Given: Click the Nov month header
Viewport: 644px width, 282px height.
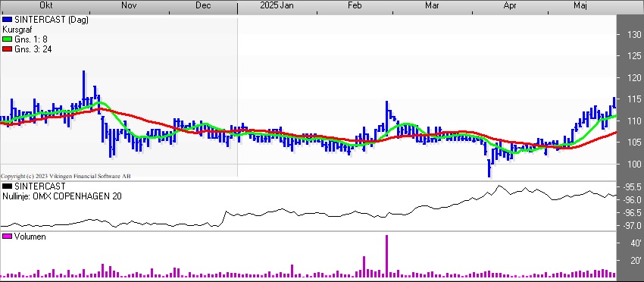Looking at the screenshot, I should [129, 5].
